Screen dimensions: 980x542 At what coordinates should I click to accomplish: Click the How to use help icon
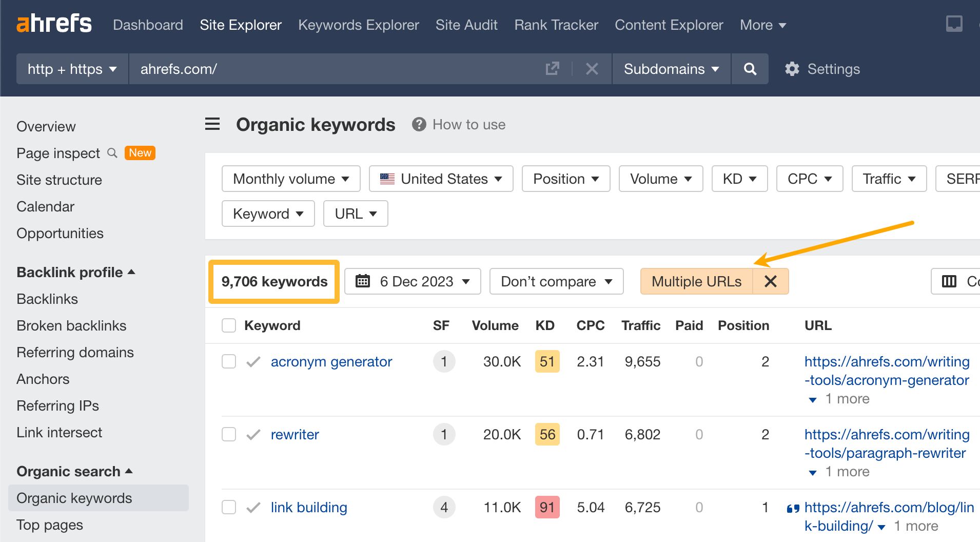point(418,124)
